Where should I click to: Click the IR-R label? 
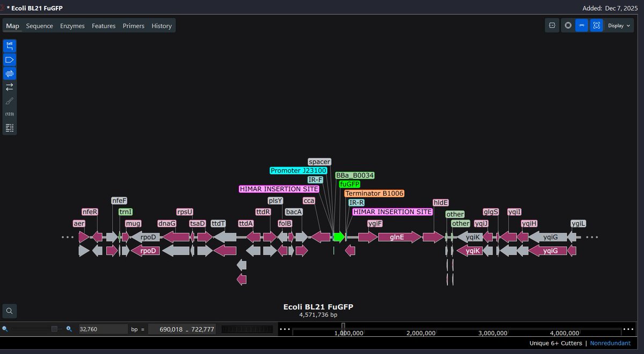tap(356, 203)
